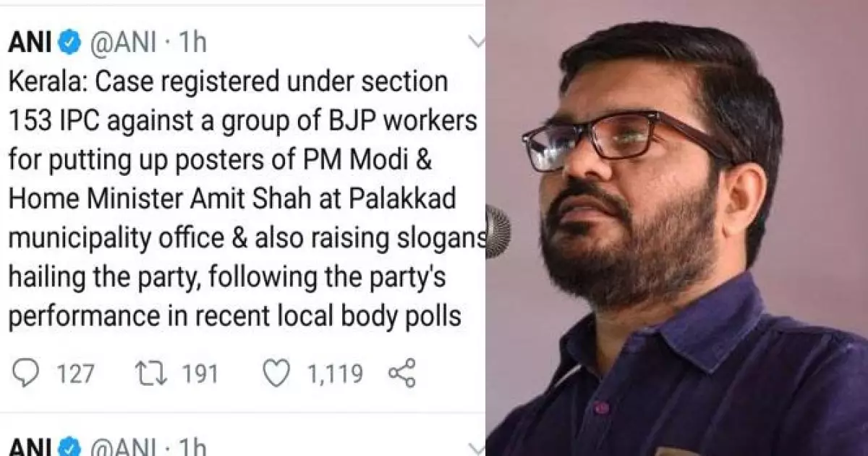Click the reply speech bubble icon

tap(27, 374)
